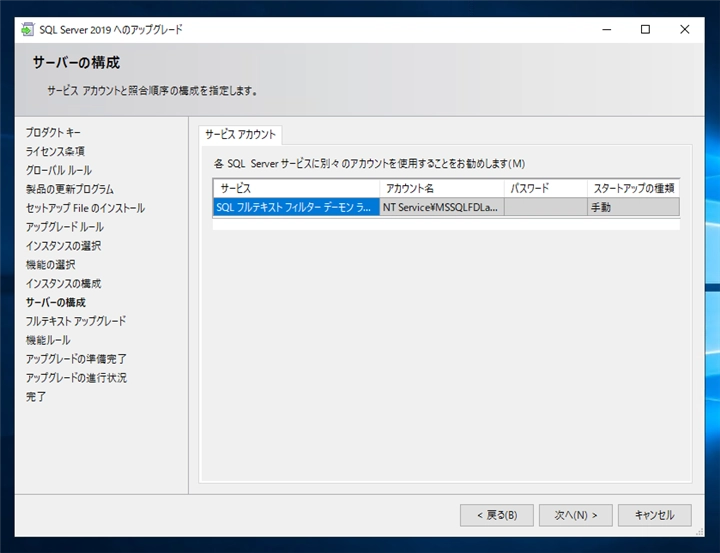Select アップグレードの準備完了 in the step list
Image resolution: width=720 pixels, height=553 pixels.
[x=76, y=359]
